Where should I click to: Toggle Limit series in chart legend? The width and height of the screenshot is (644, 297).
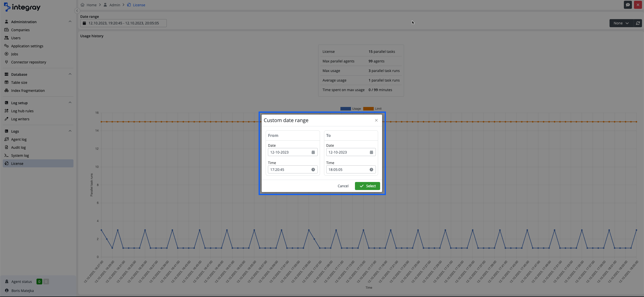pos(378,109)
